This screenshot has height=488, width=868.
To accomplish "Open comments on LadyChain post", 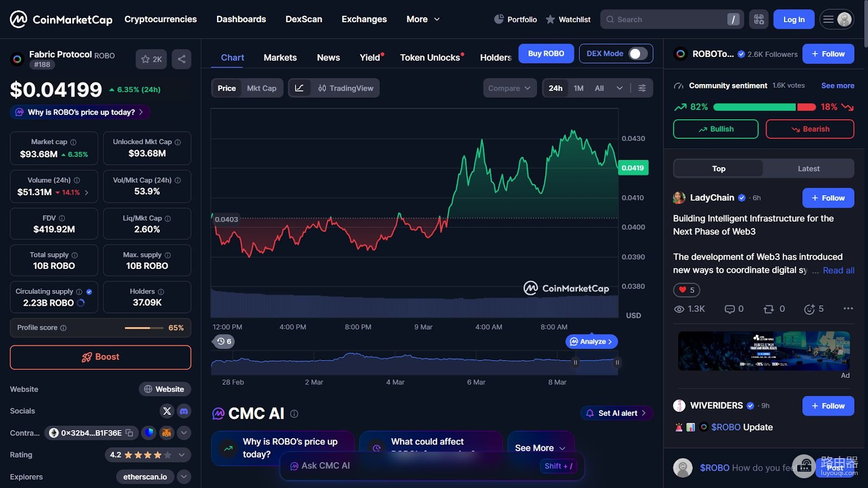I will [x=734, y=309].
